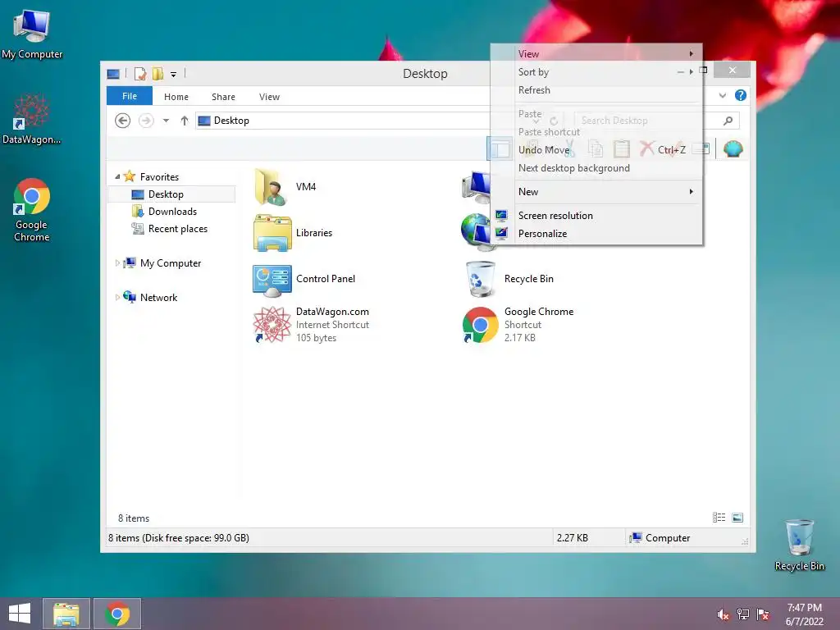Select the Control Panel icon in file list
The image size is (840, 630).
pos(272,279)
